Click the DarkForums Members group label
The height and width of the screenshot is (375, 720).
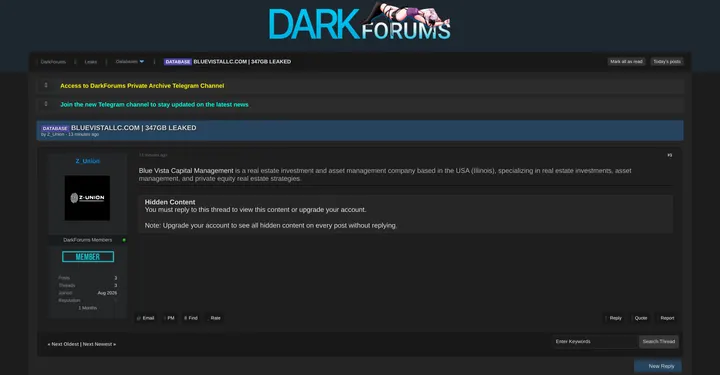point(87,240)
